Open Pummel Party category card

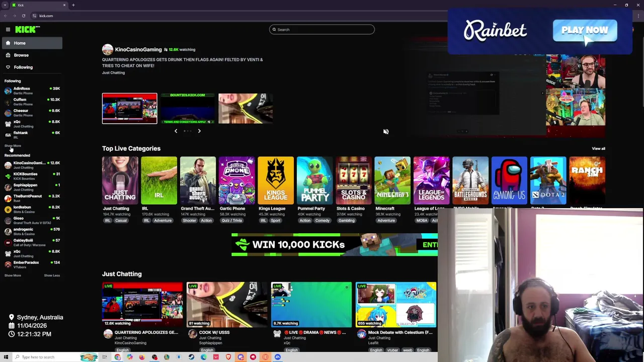314,180
